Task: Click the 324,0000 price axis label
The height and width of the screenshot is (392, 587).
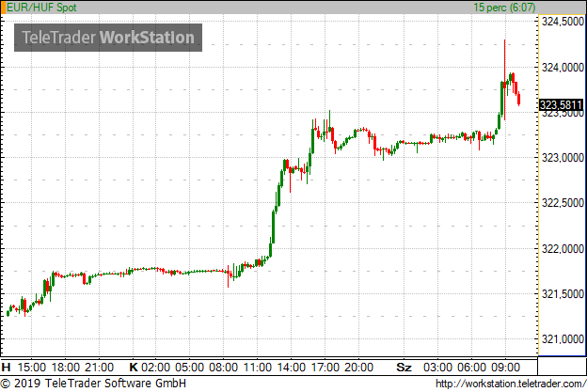Action: (563, 68)
